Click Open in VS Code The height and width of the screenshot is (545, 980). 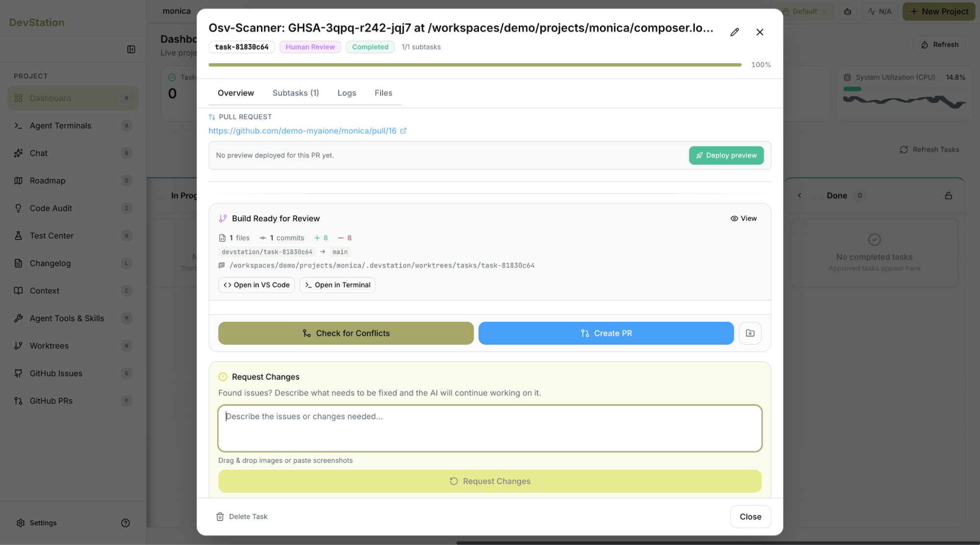tap(256, 285)
